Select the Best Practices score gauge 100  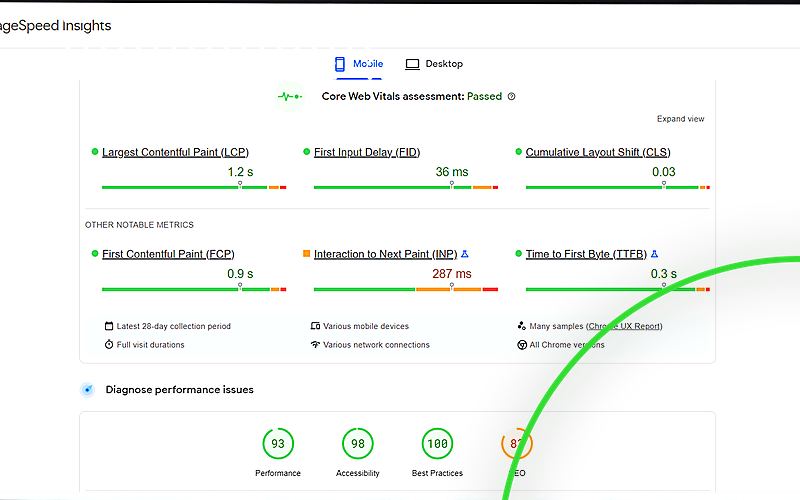click(437, 443)
